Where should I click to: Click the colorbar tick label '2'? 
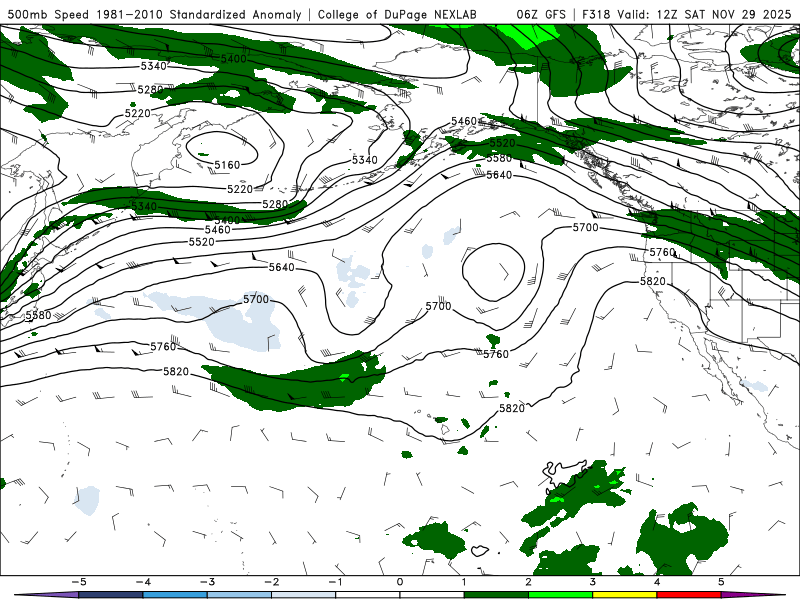pos(528,582)
